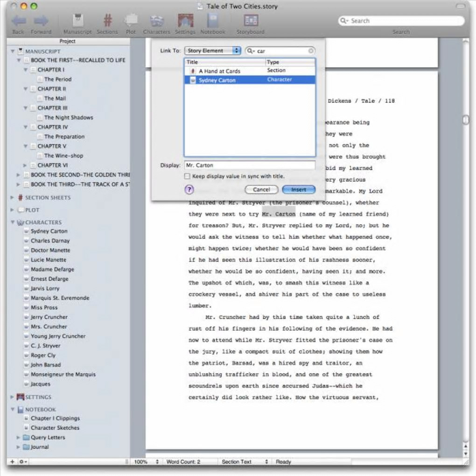Sort list by Type column header
The image size is (476, 476).
click(x=291, y=62)
